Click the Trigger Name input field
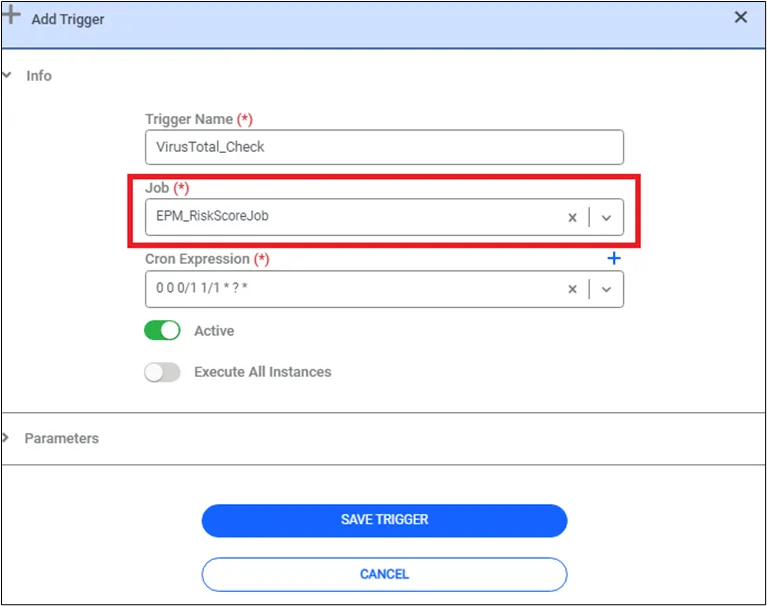 point(384,147)
